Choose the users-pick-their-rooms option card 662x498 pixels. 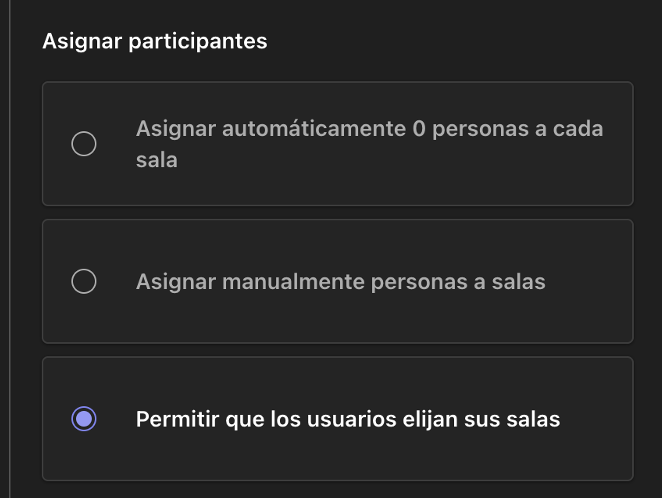point(337,419)
